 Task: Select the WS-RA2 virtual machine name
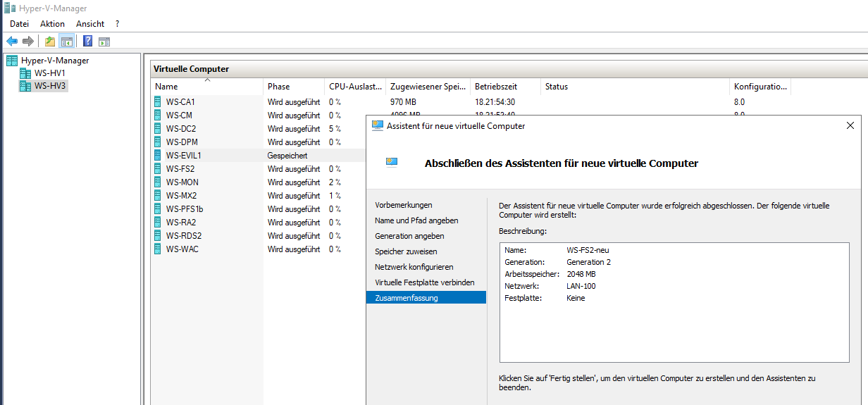point(180,222)
